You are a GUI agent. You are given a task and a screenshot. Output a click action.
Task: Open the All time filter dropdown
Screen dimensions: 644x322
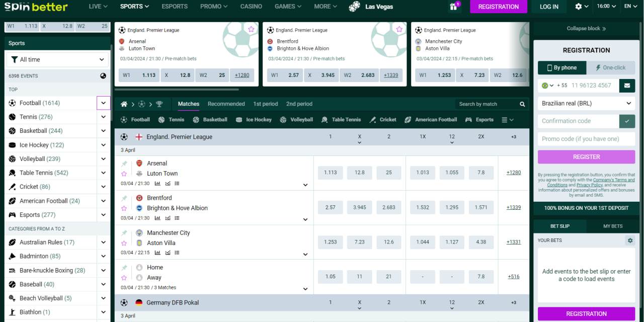tap(58, 59)
